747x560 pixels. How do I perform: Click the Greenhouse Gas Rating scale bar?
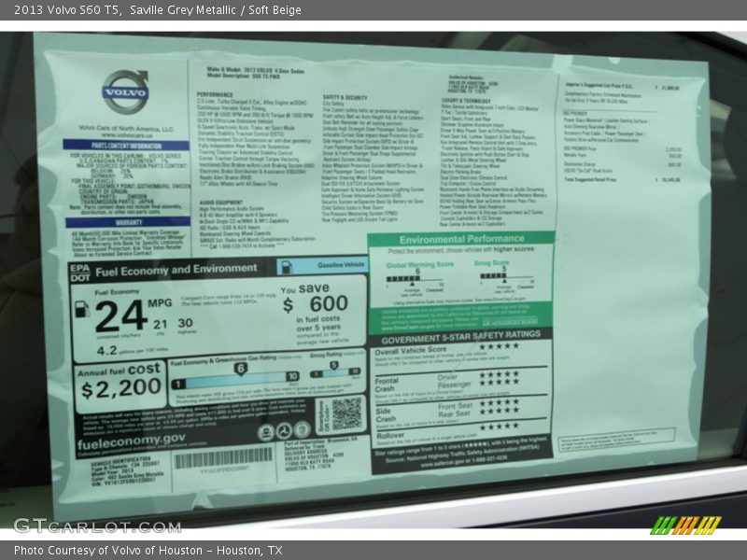point(235,379)
